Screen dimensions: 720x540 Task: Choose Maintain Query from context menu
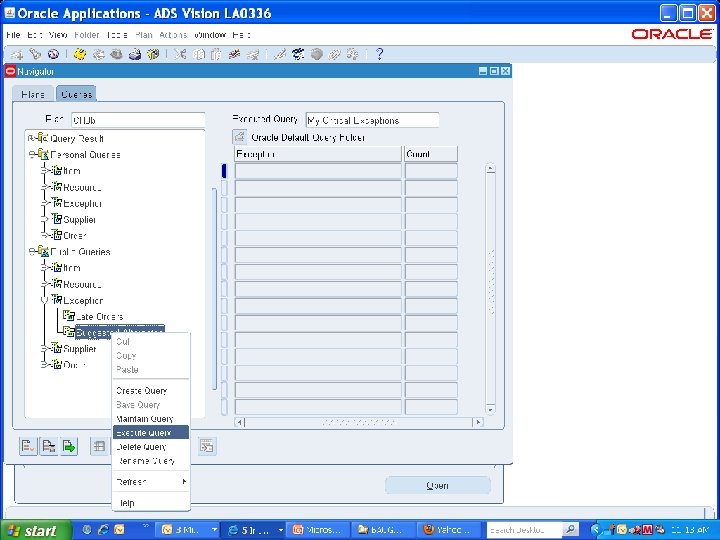[151, 418]
